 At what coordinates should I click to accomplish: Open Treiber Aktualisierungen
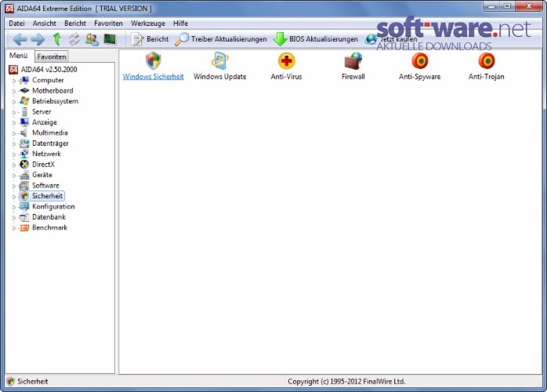(x=220, y=39)
